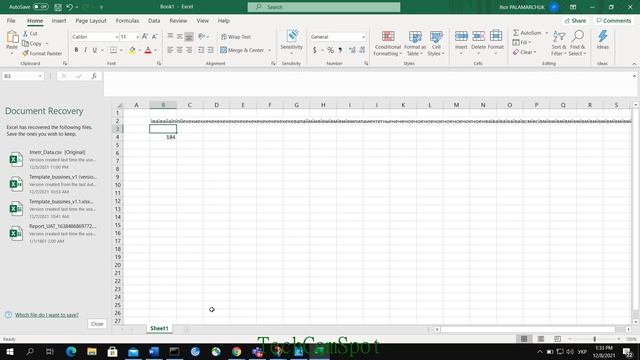Open Sort & Filter menu
Screen dimensions: 640x360
click(x=558, y=43)
